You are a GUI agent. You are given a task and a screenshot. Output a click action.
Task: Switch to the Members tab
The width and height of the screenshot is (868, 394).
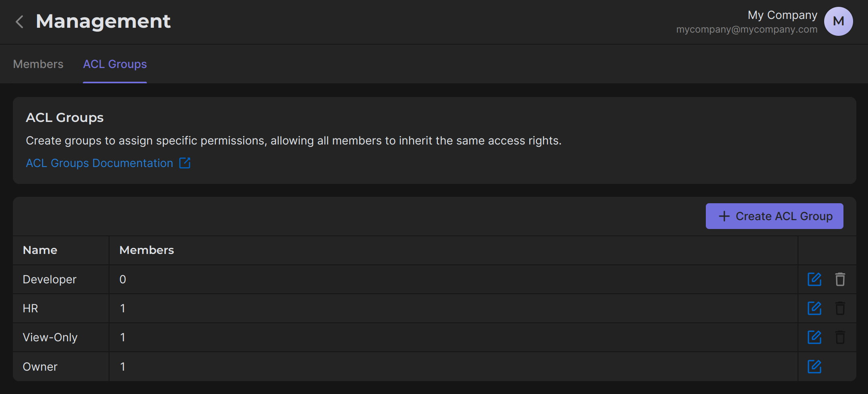pyautogui.click(x=38, y=64)
